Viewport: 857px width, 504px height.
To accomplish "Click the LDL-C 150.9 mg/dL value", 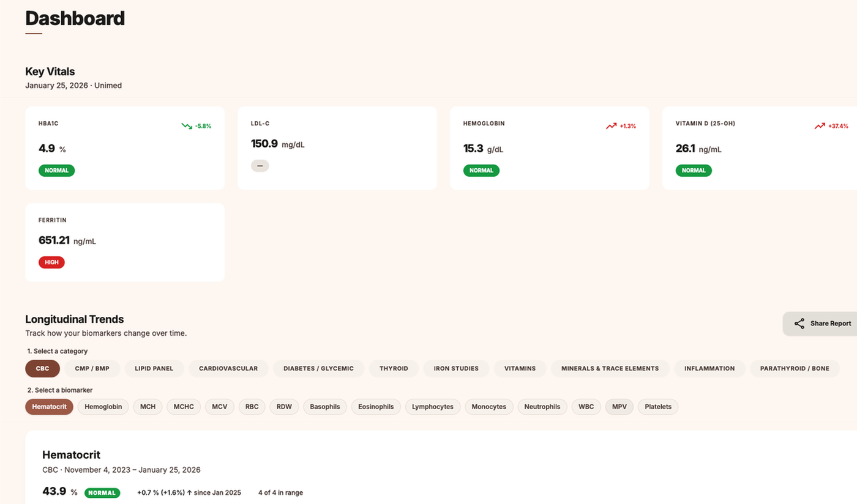I will coord(279,144).
